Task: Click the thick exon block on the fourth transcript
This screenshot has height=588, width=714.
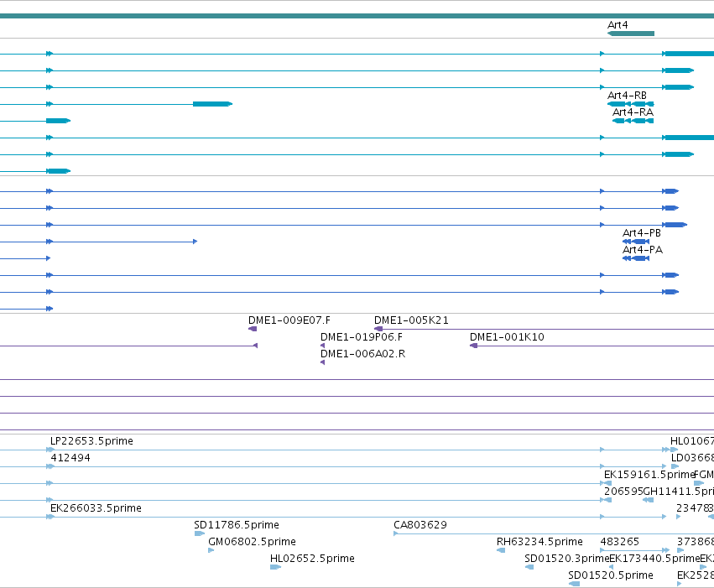Action: (x=212, y=104)
